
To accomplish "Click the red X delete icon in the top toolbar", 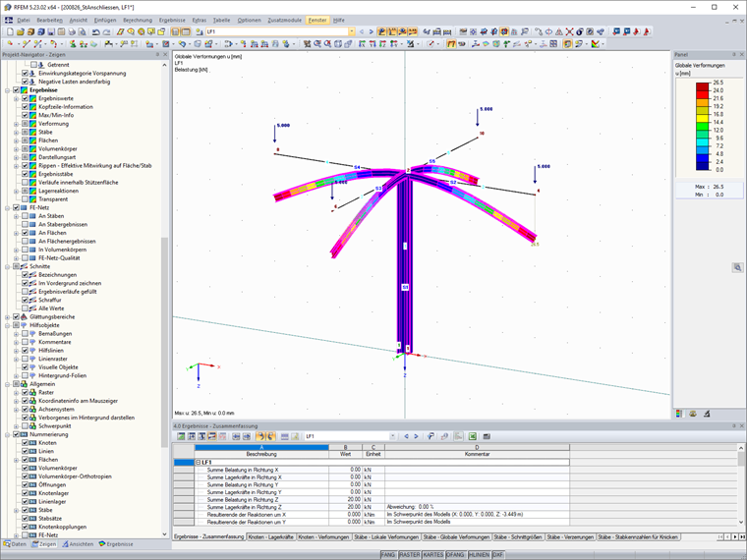I will [x=569, y=31].
